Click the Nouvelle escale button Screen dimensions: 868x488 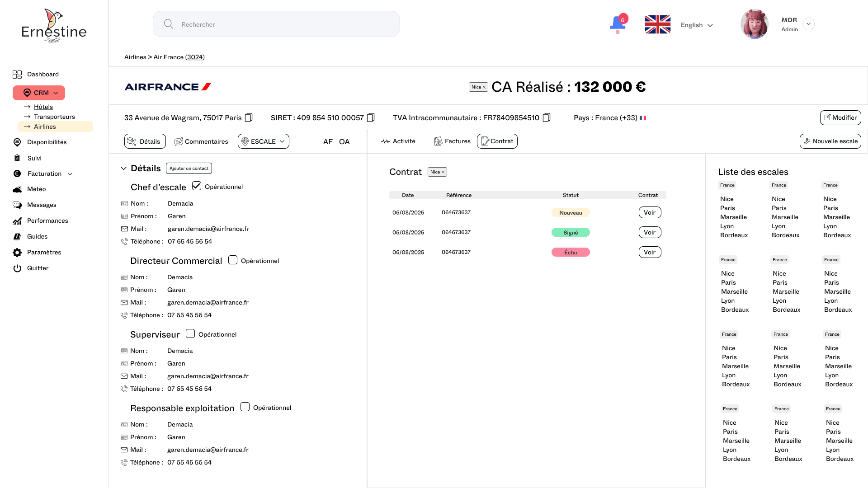830,141
